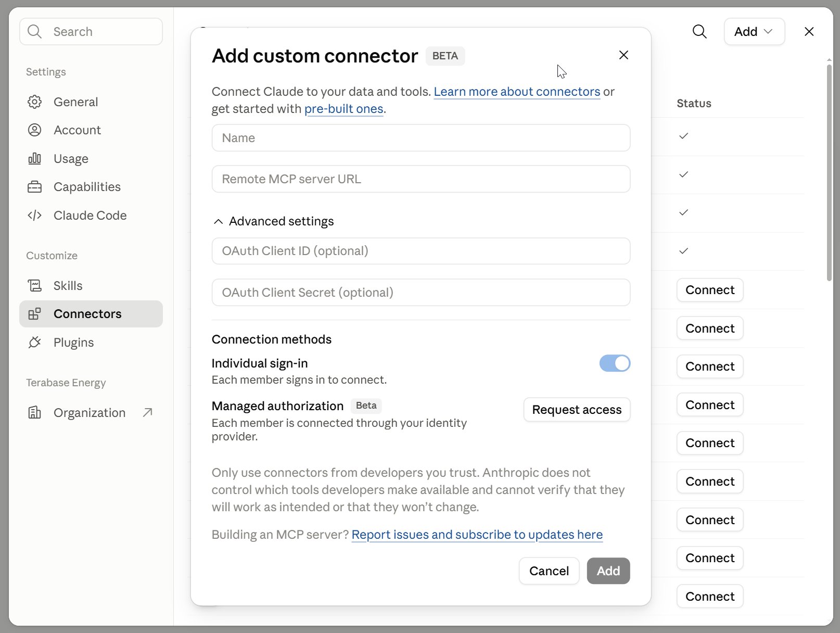Click the General settings gear icon
The width and height of the screenshot is (840, 633).
(x=34, y=102)
